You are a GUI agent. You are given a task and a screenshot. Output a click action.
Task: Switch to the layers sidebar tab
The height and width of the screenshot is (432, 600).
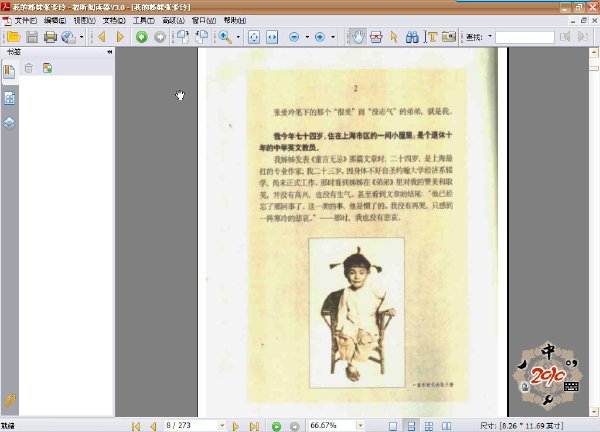coord(10,123)
